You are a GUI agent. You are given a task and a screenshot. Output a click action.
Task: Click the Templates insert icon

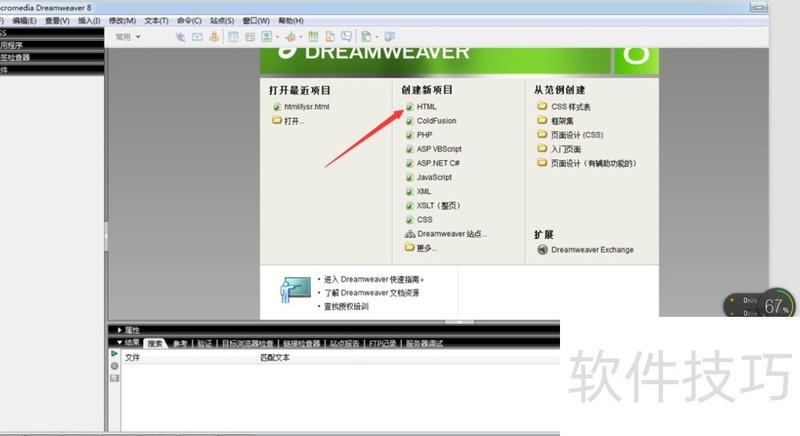[366, 36]
